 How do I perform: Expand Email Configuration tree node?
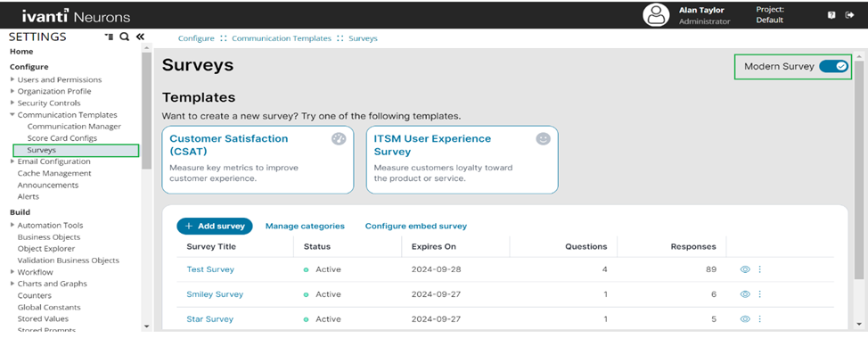12,161
